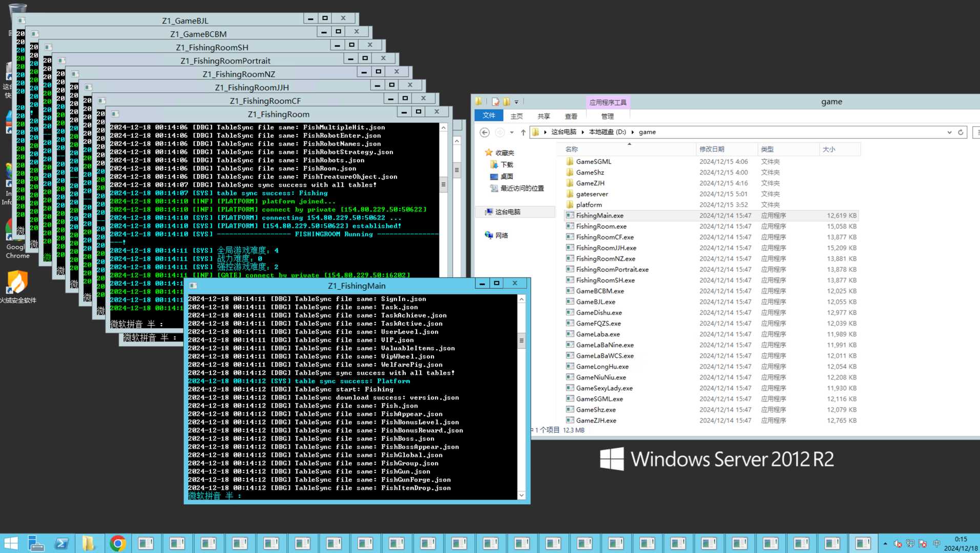The image size is (980, 553).
Task: Open Server Manager from the taskbar
Action: [36, 543]
